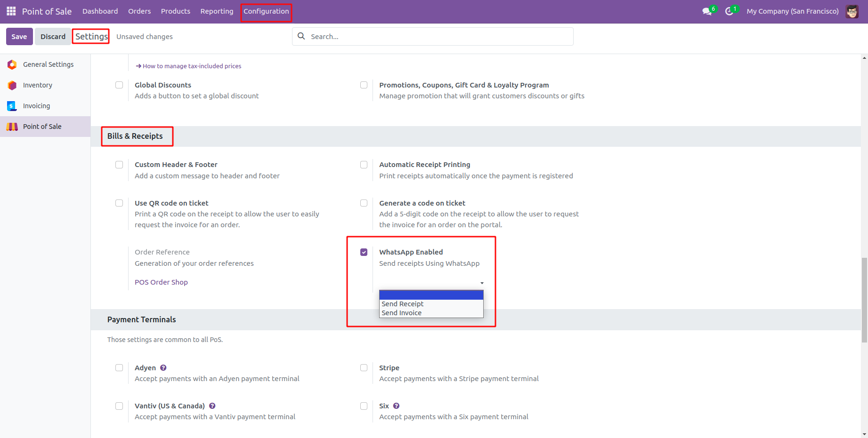This screenshot has height=438, width=868.
Task: Enable Generate a code on ticket
Action: click(x=364, y=203)
